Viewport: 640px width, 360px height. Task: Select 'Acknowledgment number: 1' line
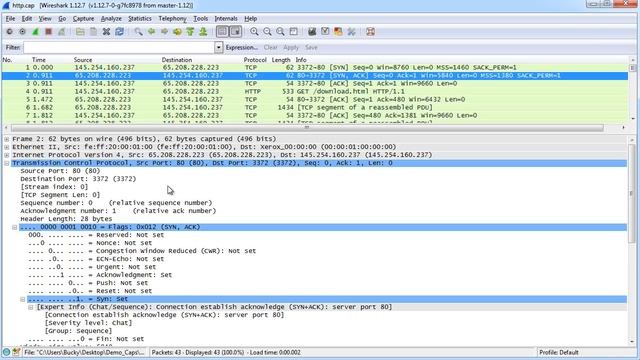point(118,211)
